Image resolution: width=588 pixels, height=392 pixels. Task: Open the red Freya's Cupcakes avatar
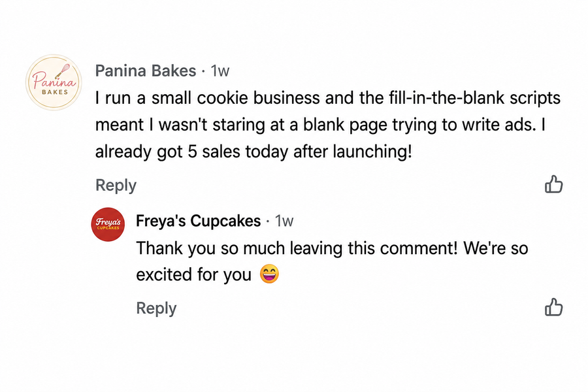[108, 224]
